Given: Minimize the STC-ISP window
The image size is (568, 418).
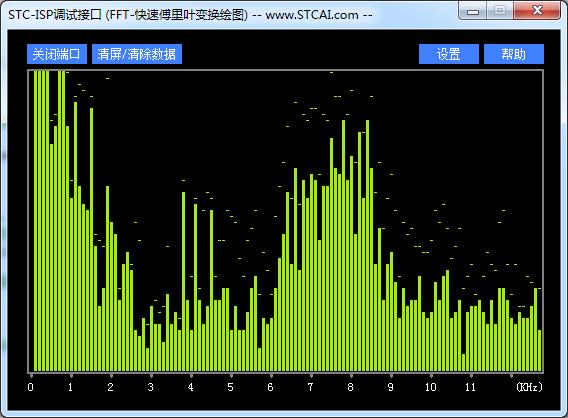Looking at the screenshot, I should pos(473,11).
